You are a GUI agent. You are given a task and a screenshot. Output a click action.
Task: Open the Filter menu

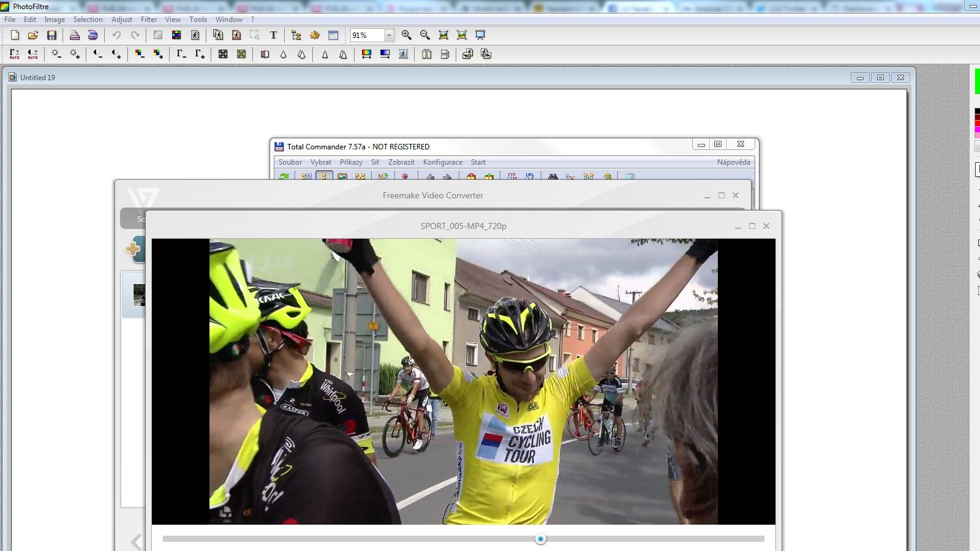coord(149,20)
